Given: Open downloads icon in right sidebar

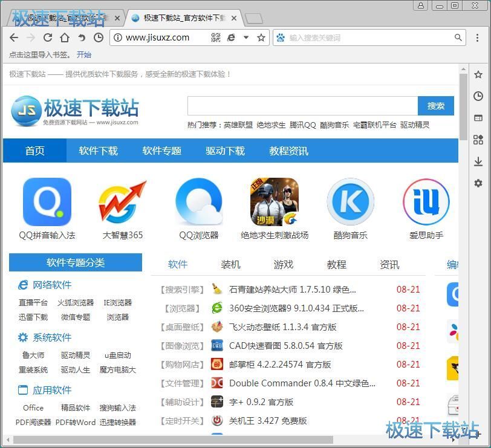Looking at the screenshot, I should tap(478, 161).
